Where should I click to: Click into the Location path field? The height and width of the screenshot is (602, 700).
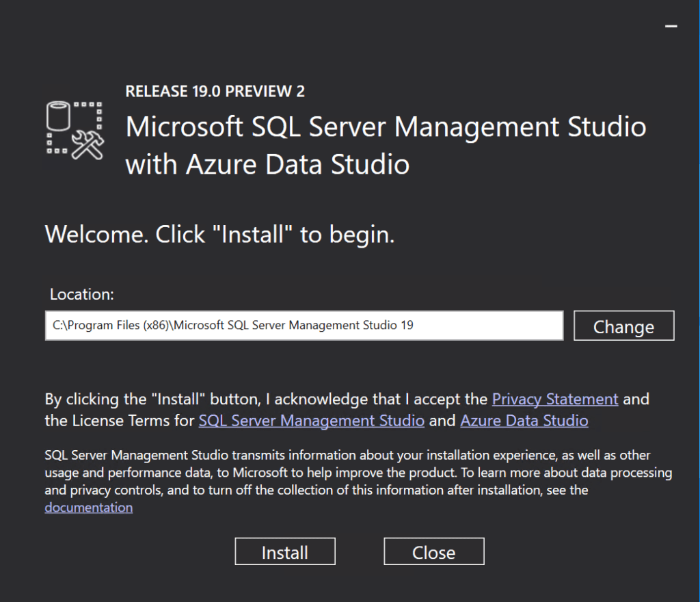point(304,326)
